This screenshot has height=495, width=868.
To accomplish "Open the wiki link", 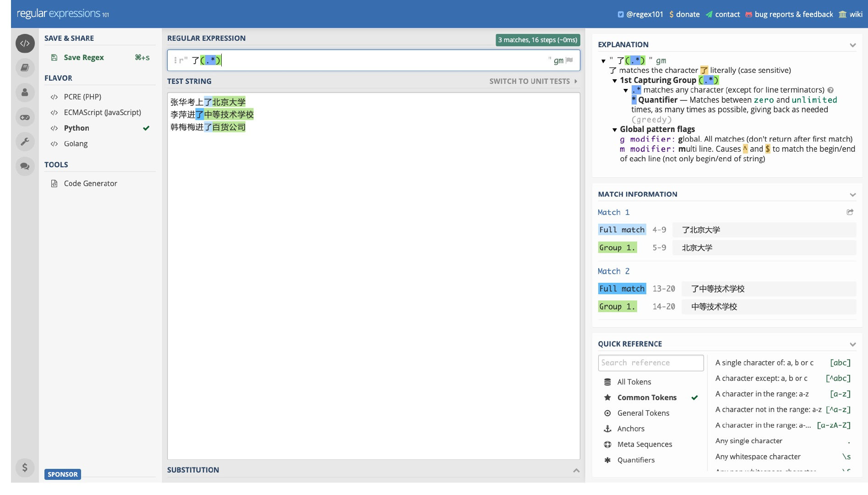I will click(851, 14).
